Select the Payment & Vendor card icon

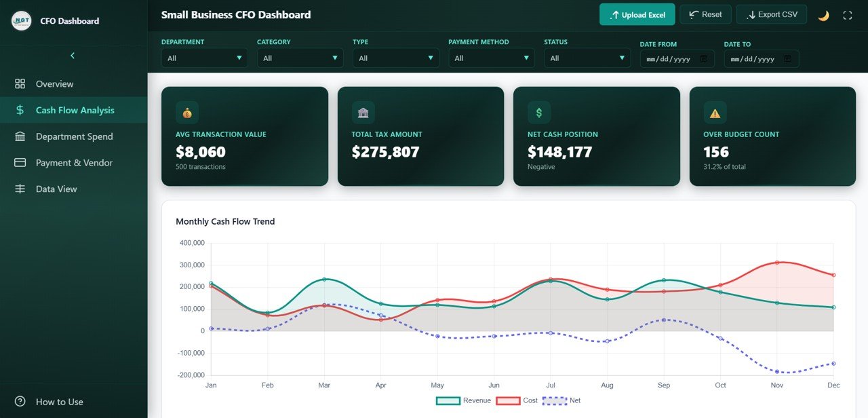pyautogui.click(x=21, y=162)
